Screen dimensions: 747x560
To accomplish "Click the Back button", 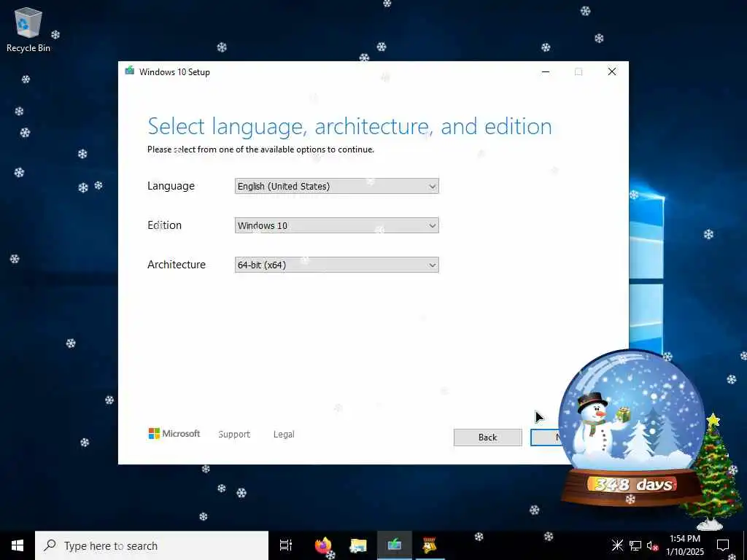I will pyautogui.click(x=487, y=437).
